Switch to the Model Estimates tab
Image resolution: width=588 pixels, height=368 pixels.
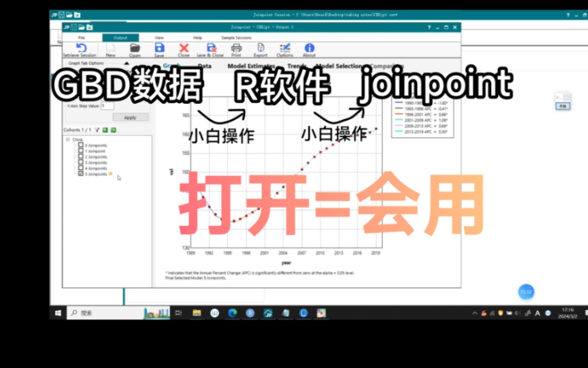pos(251,66)
